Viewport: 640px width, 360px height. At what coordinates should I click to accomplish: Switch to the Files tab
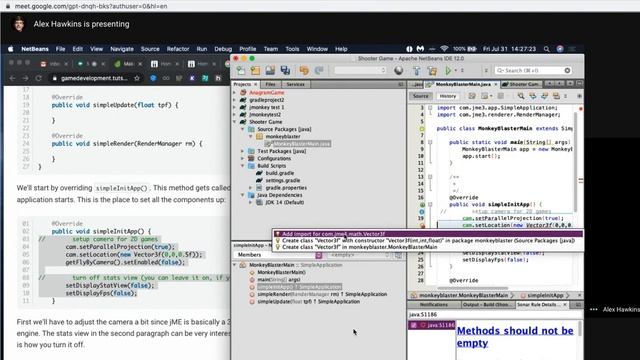point(270,84)
